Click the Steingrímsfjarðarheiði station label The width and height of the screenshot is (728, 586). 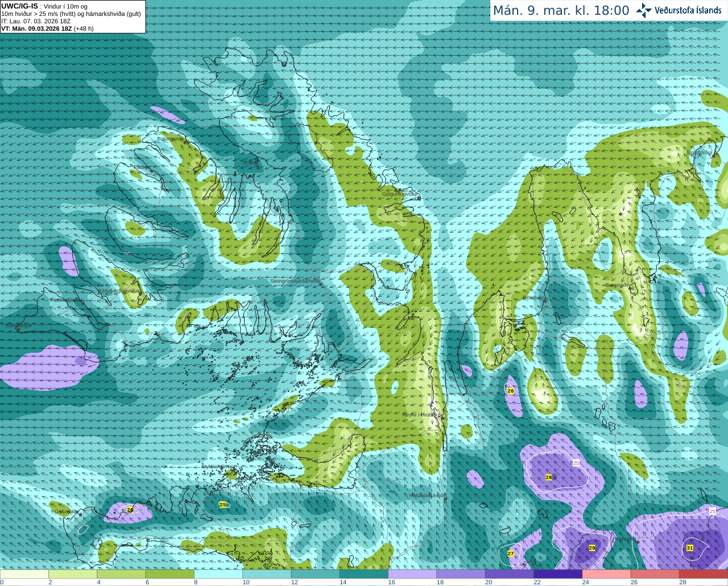pos(294,281)
